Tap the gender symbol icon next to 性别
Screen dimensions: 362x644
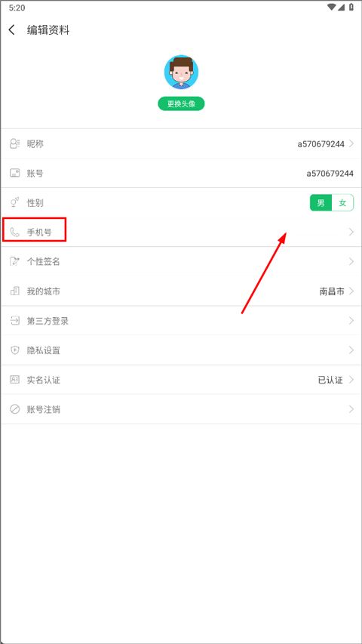(15, 202)
